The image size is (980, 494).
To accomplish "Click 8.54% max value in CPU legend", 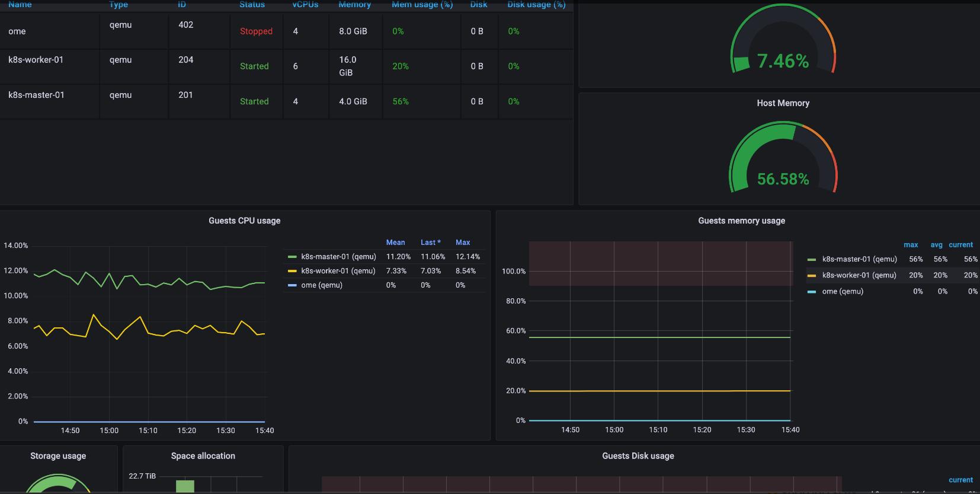I will coord(466,271).
